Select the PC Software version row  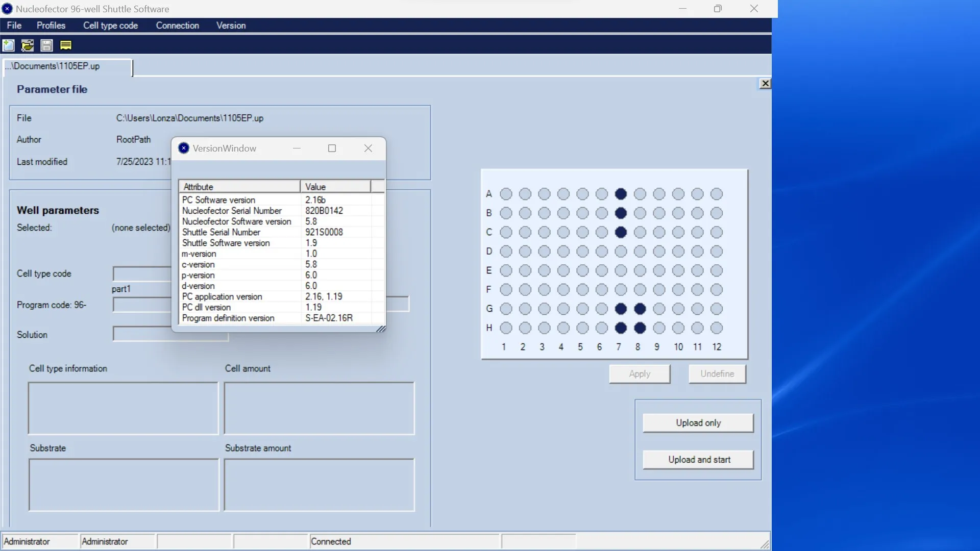pyautogui.click(x=282, y=200)
